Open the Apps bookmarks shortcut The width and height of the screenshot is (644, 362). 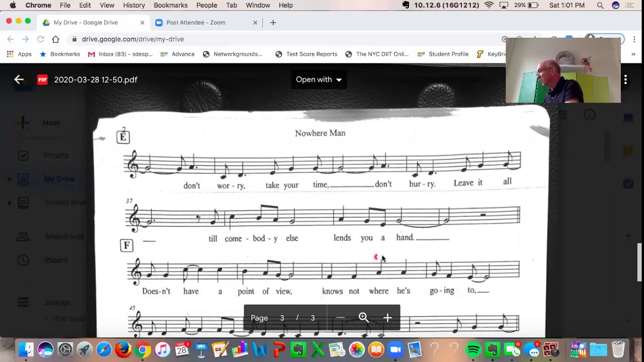(19, 54)
